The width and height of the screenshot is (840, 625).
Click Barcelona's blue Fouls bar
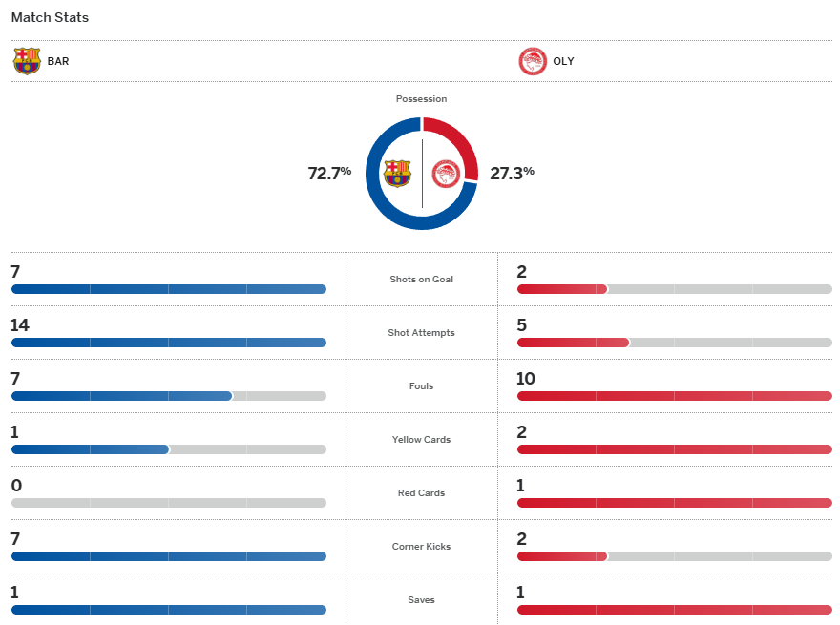point(121,396)
